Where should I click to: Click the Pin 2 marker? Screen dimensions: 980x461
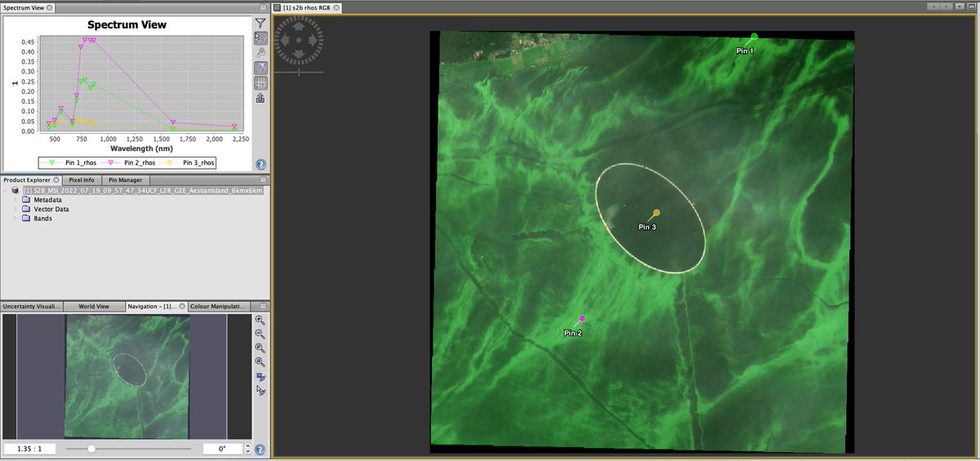[x=582, y=318]
